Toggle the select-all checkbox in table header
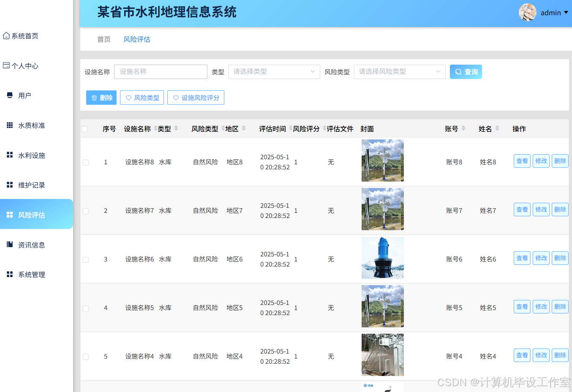Image resolution: width=572 pixels, height=392 pixels. [x=84, y=129]
